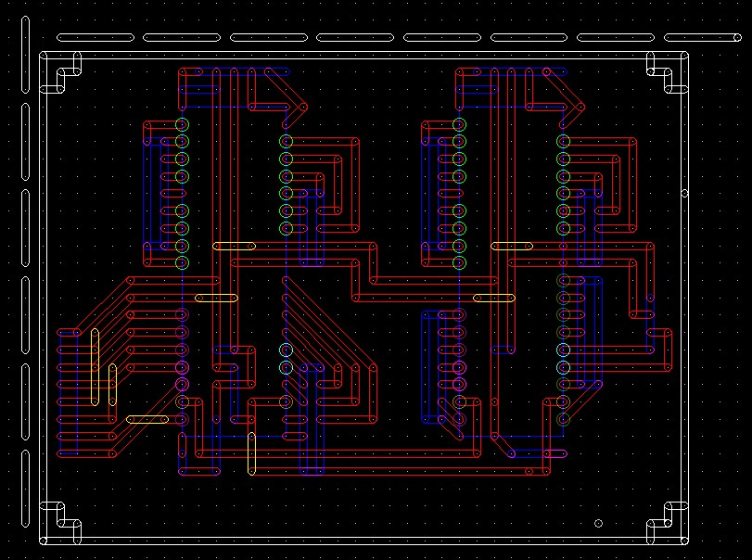Select the tallest vertical yellow jumper
Screen dimensions: 752x560
pyautogui.click(x=95, y=367)
